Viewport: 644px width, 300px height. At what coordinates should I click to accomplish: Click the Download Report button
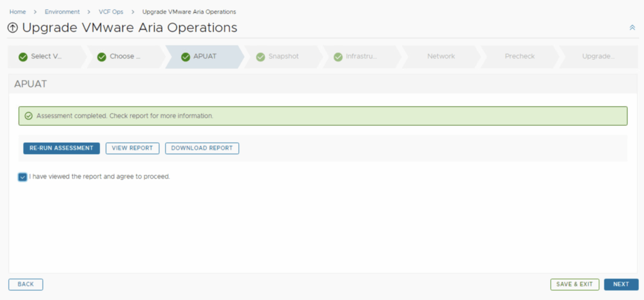click(202, 148)
